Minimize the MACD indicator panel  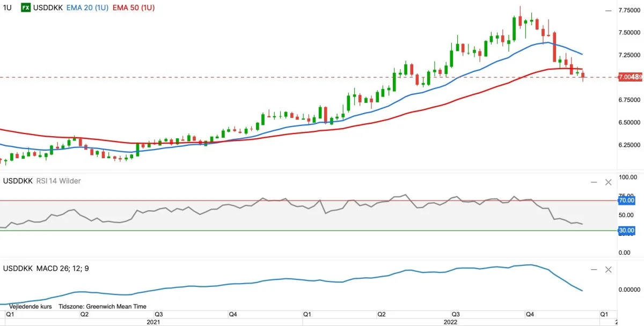(594, 270)
